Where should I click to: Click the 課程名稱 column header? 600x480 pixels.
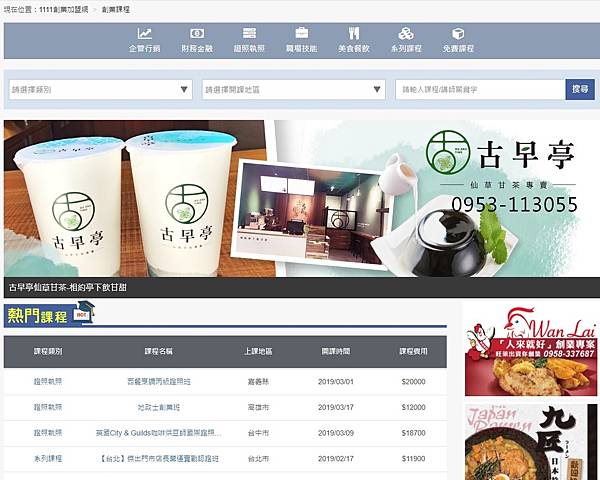point(158,351)
